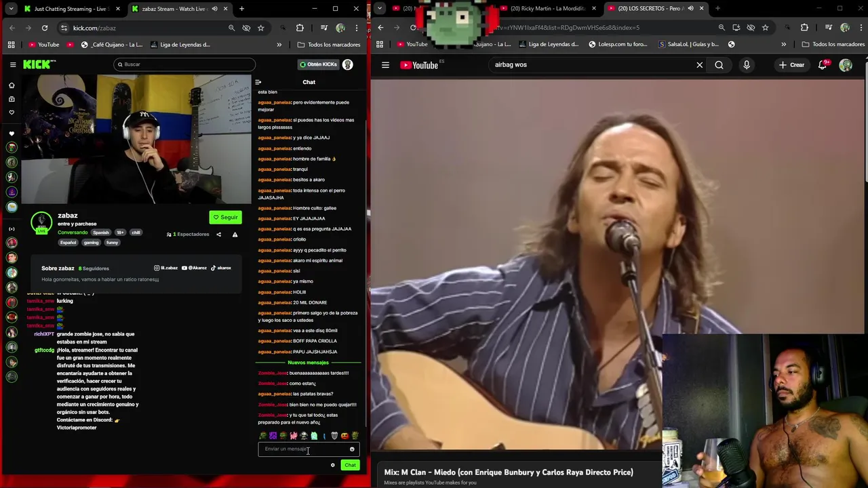The width and height of the screenshot is (868, 488).
Task: Click Obtén KICKs button
Action: tap(318, 64)
